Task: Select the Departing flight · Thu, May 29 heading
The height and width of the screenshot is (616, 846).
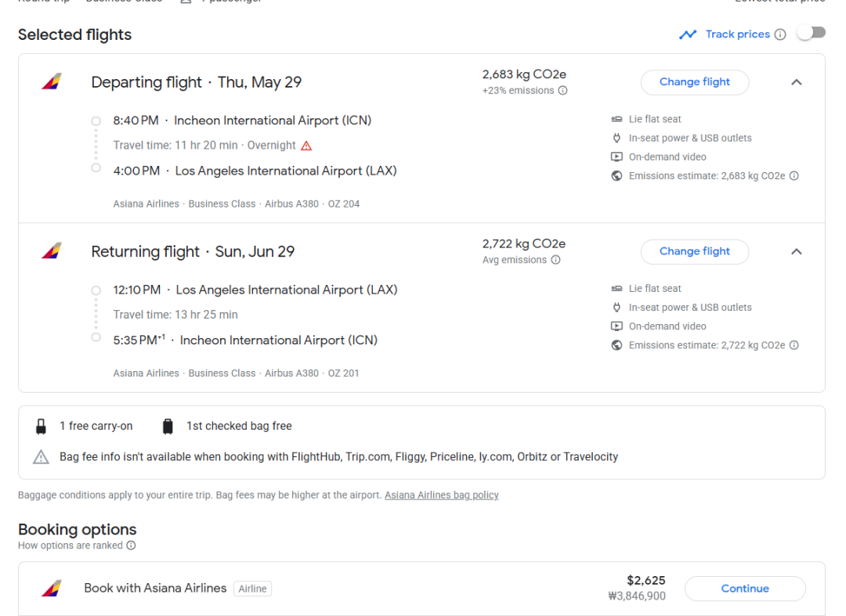Action: click(197, 82)
